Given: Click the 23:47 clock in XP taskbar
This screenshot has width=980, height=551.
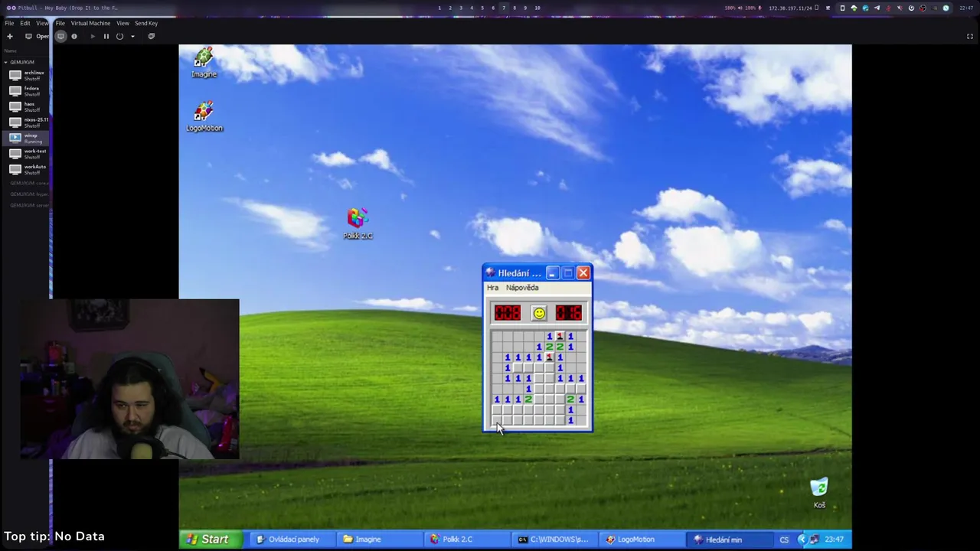Looking at the screenshot, I should [x=834, y=540].
